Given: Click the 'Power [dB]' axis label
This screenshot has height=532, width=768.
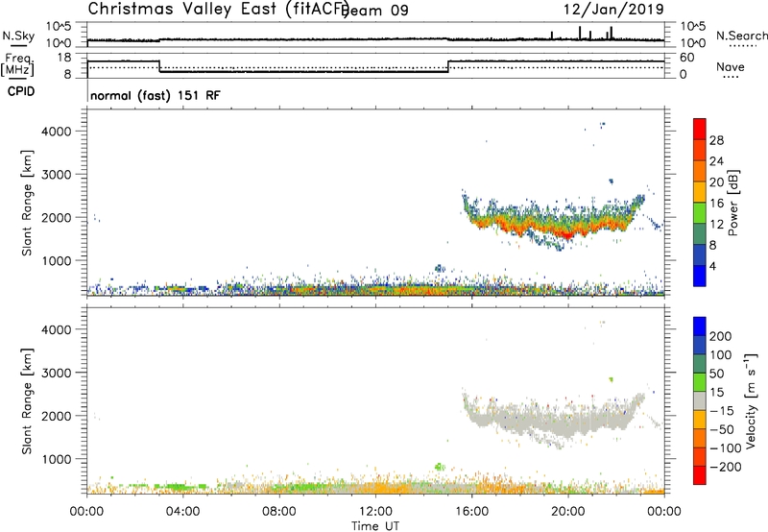Looking at the screenshot, I should [733, 203].
